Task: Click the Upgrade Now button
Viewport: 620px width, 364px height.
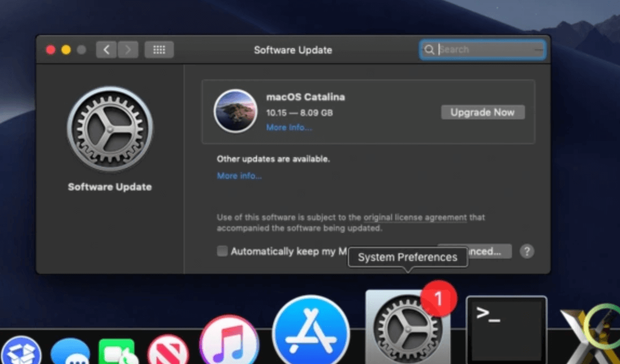Action: [x=482, y=112]
